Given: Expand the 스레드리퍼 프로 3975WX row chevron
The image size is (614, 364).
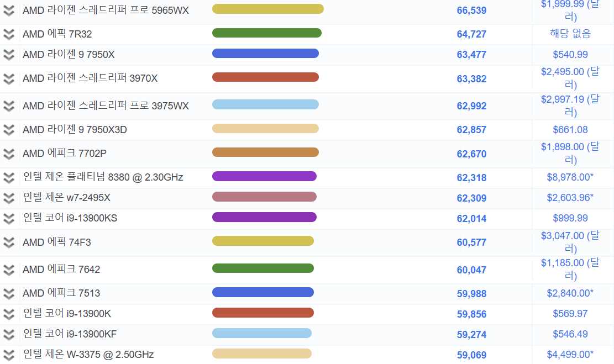Looking at the screenshot, I should click(9, 106).
